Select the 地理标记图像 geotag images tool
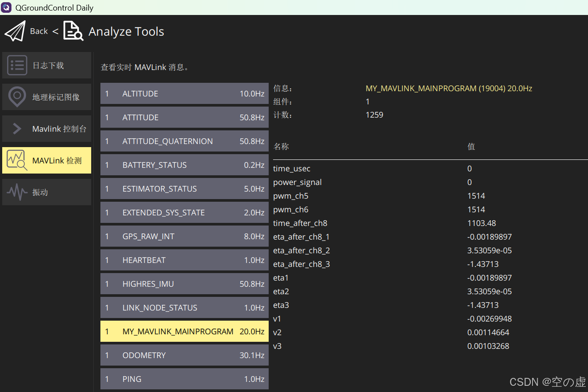Image resolution: width=588 pixels, height=392 pixels. pos(46,96)
